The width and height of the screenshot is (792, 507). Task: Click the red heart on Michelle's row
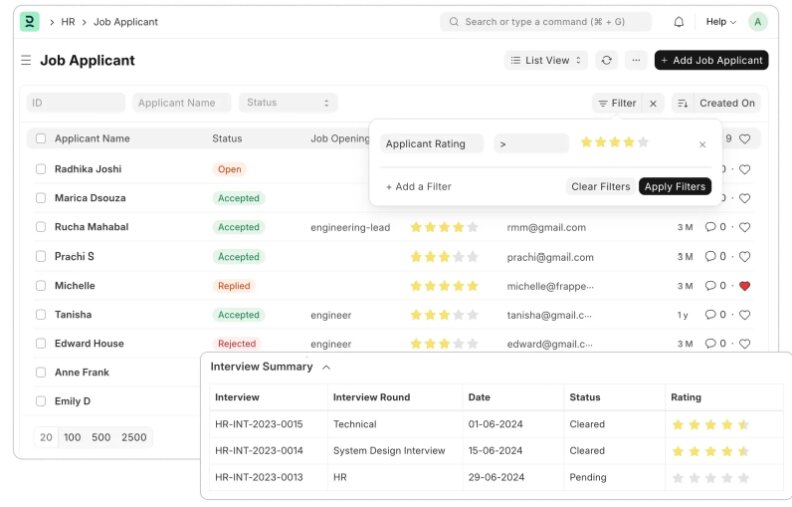pyautogui.click(x=744, y=286)
